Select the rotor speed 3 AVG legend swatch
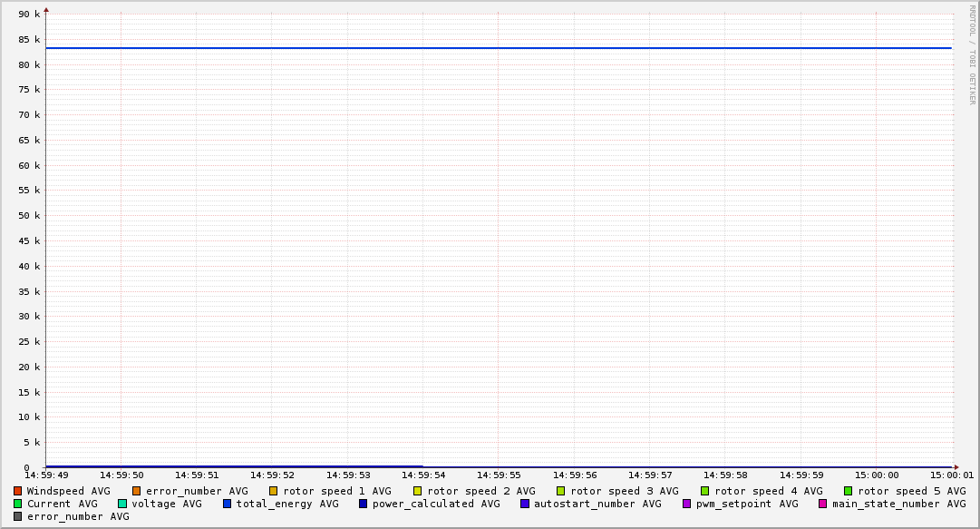This screenshot has width=980, height=529. click(561, 491)
